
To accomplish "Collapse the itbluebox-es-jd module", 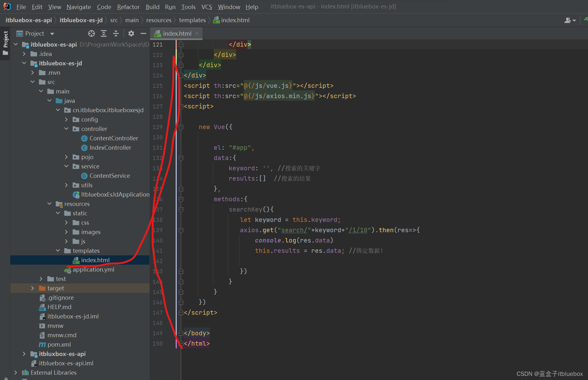I will point(24,63).
